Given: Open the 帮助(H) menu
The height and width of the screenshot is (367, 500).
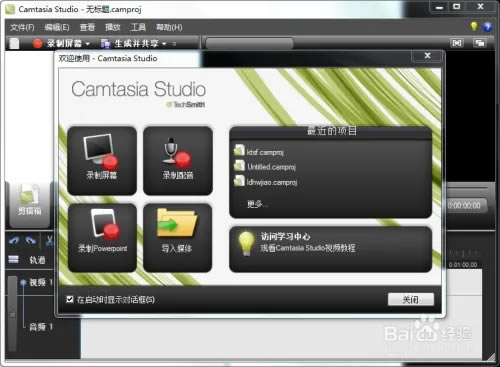Looking at the screenshot, I should (169, 27).
